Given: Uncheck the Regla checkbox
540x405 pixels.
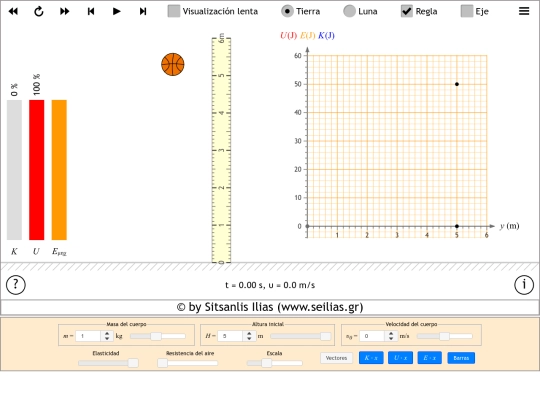Looking at the screenshot, I should click(x=407, y=11).
